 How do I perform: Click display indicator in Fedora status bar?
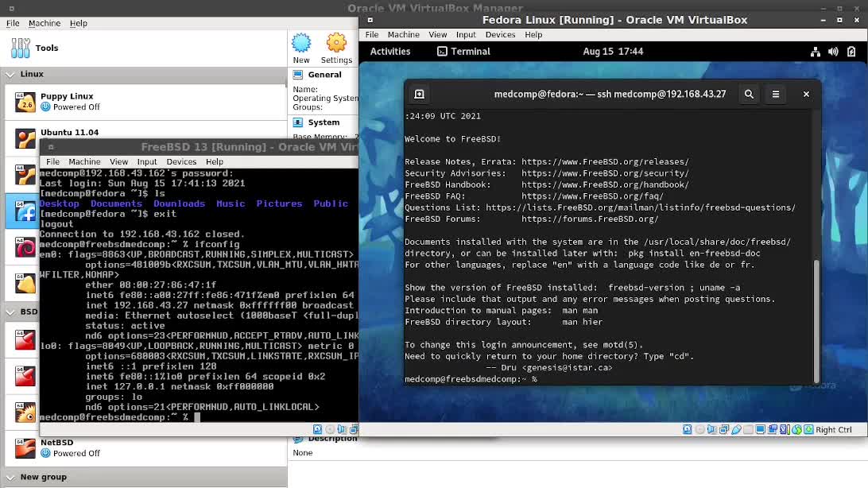point(761,429)
